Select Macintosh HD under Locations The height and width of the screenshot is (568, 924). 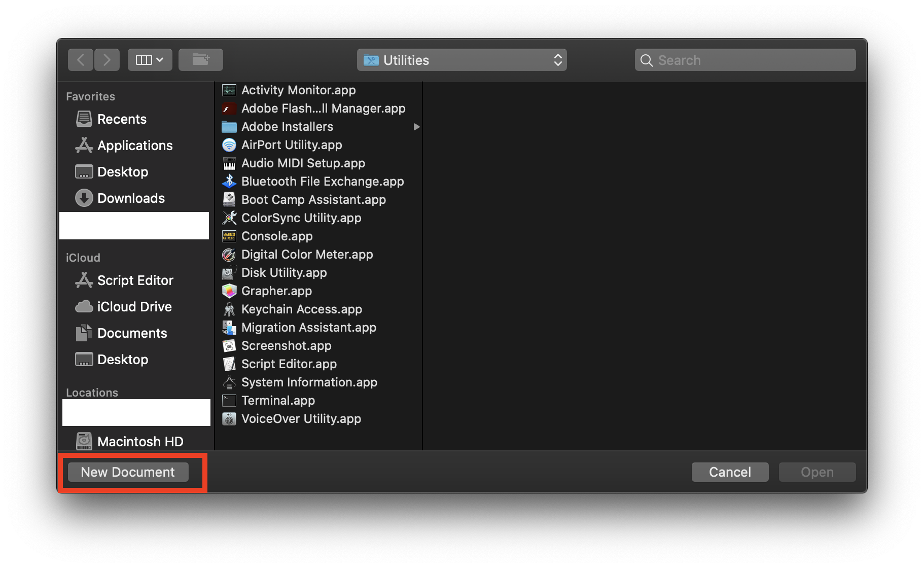click(140, 441)
